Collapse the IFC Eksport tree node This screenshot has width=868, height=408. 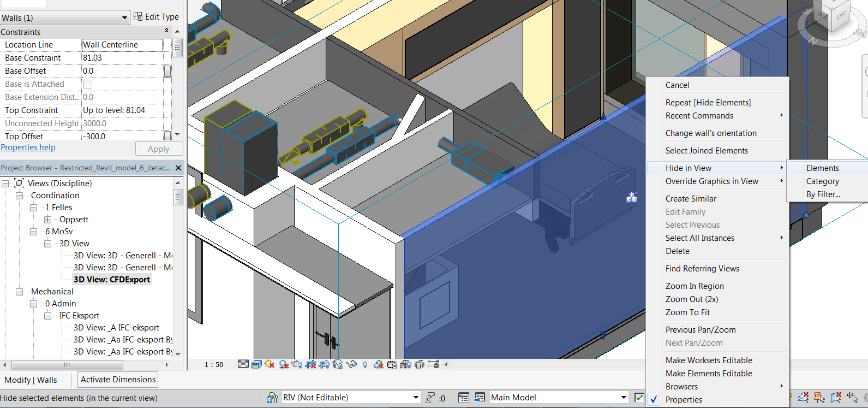[48, 316]
